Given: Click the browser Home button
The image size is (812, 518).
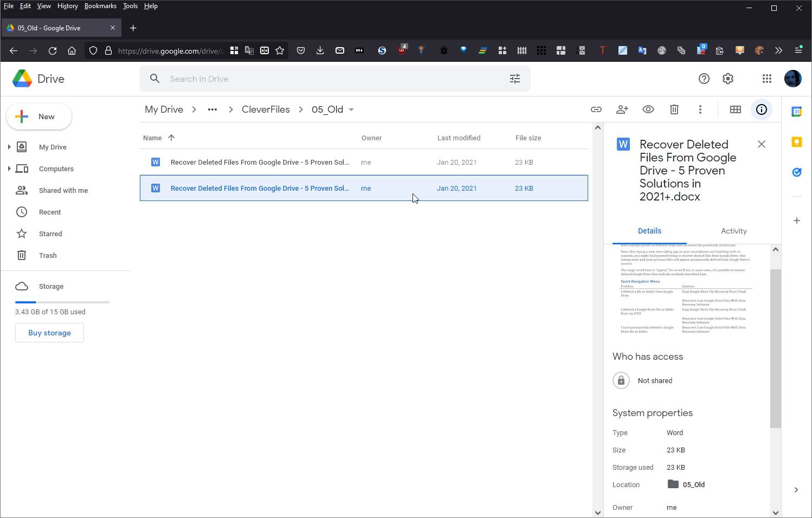Looking at the screenshot, I should 72,50.
